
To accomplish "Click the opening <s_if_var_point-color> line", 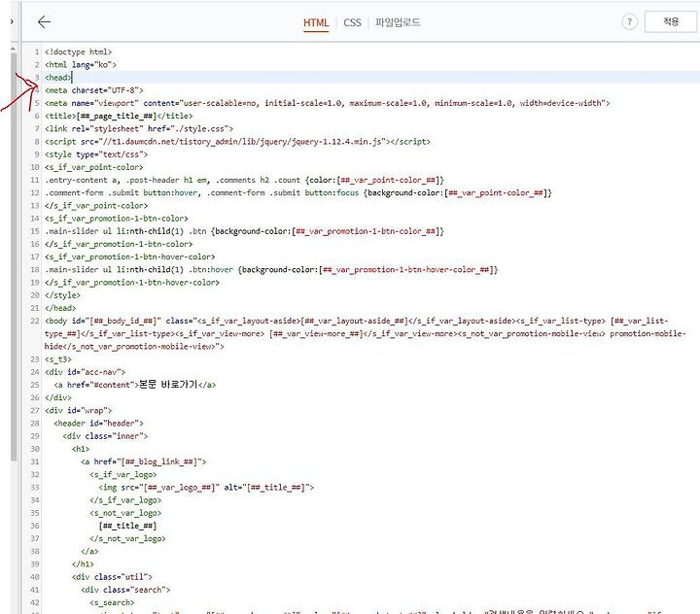I will click(x=93, y=167).
